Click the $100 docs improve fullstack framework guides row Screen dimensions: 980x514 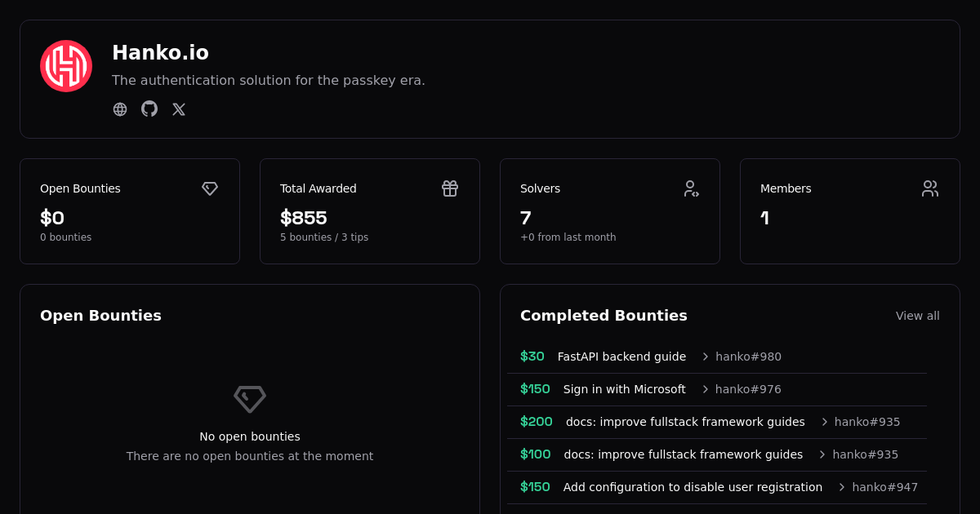684,454
